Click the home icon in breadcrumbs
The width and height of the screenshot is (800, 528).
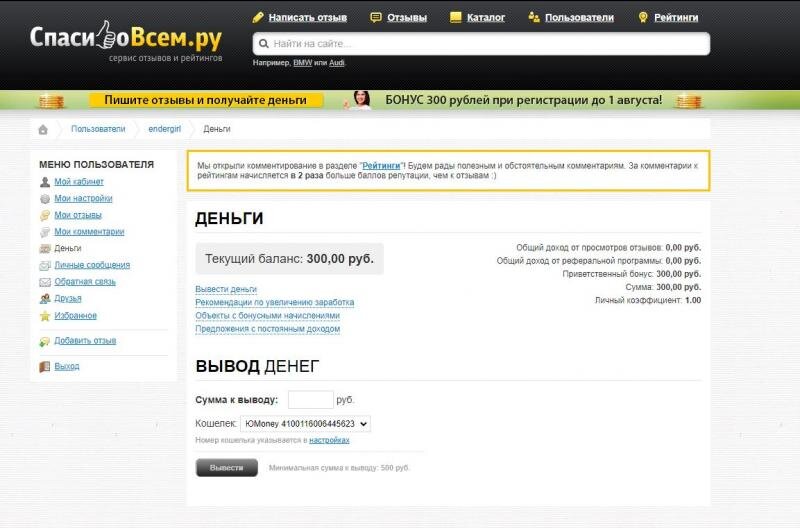pyautogui.click(x=43, y=130)
